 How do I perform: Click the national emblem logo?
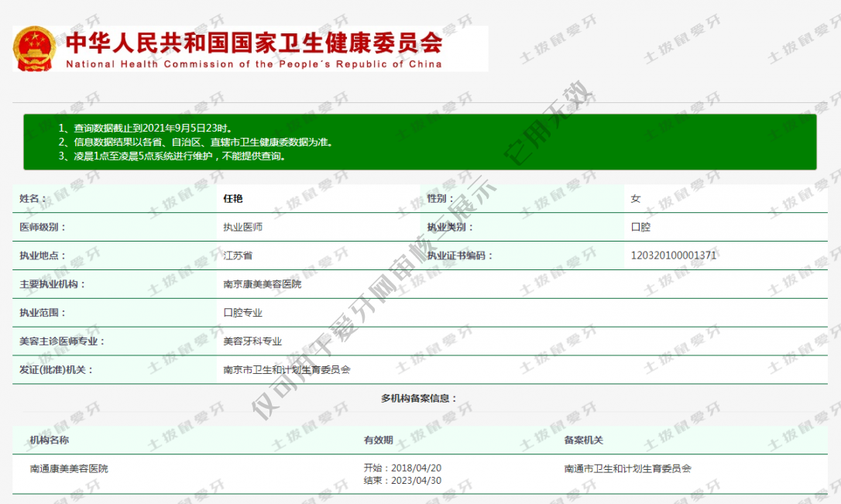tap(34, 48)
